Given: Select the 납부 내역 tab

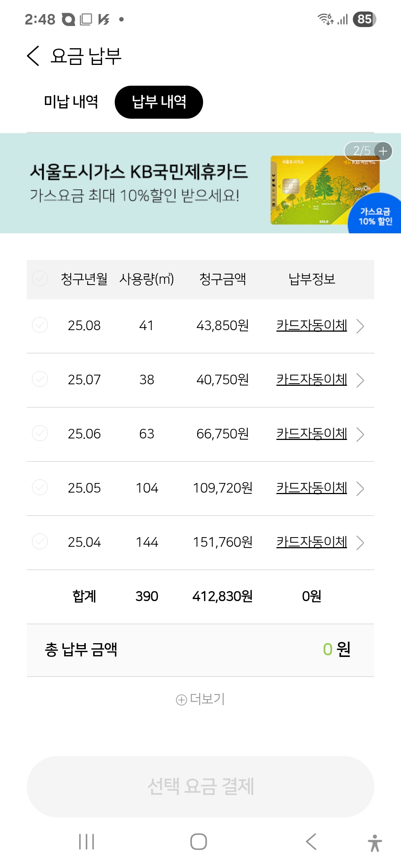Looking at the screenshot, I should click(x=159, y=102).
